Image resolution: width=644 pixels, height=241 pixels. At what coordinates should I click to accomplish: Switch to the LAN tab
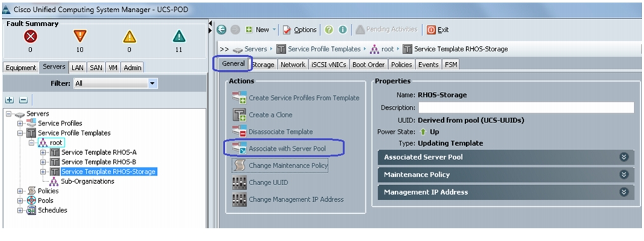tap(77, 68)
